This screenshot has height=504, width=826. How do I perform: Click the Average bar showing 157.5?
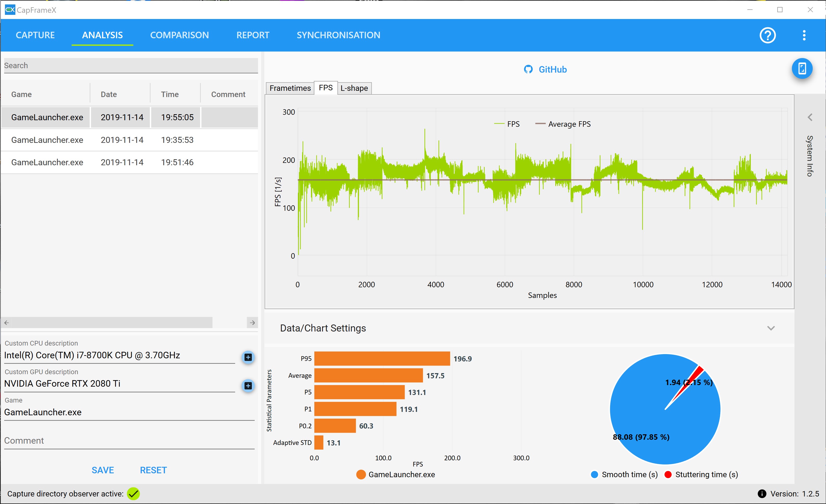click(368, 375)
